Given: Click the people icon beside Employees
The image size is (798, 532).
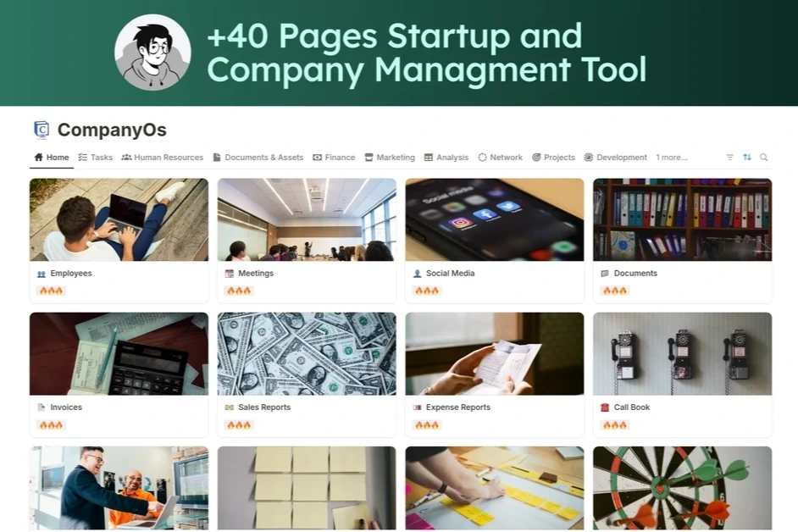Looking at the screenshot, I should click(42, 274).
